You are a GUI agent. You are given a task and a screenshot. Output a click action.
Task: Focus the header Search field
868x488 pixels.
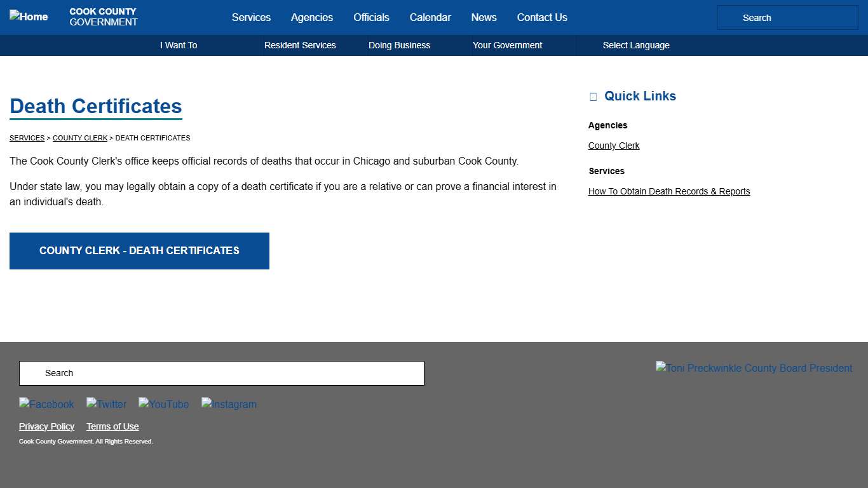(x=787, y=18)
